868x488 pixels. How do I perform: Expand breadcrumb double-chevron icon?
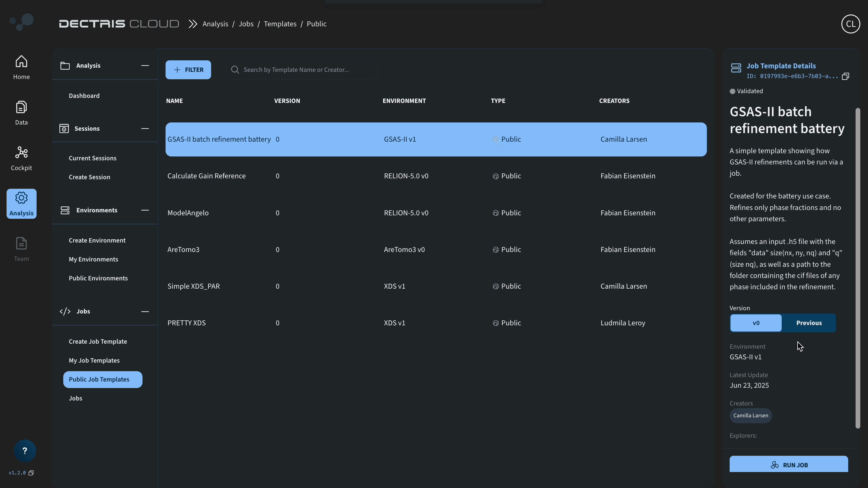click(193, 24)
